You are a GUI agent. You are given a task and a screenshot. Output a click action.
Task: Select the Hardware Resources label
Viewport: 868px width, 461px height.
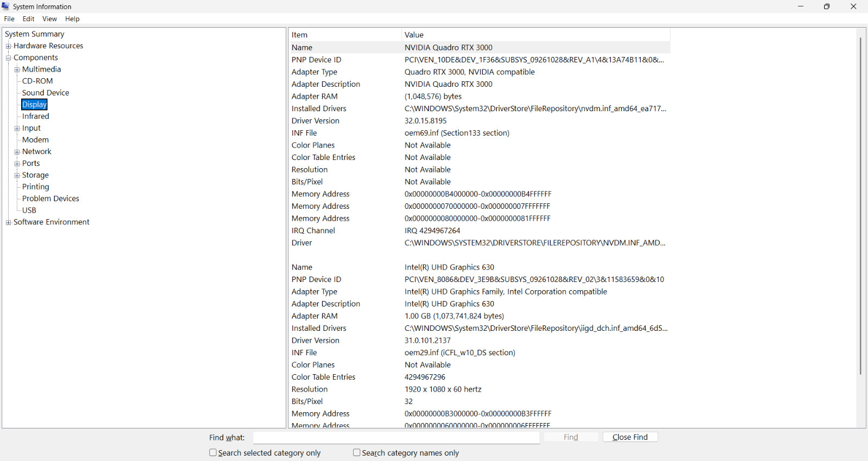tap(48, 46)
